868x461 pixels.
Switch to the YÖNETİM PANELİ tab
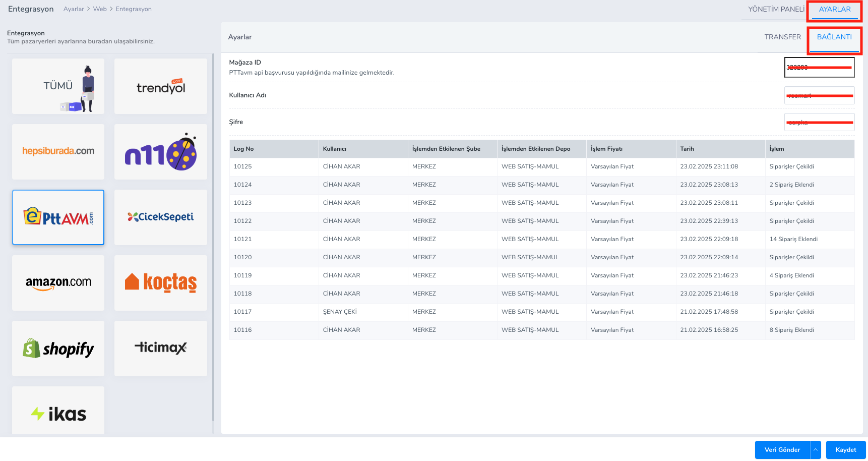776,10
